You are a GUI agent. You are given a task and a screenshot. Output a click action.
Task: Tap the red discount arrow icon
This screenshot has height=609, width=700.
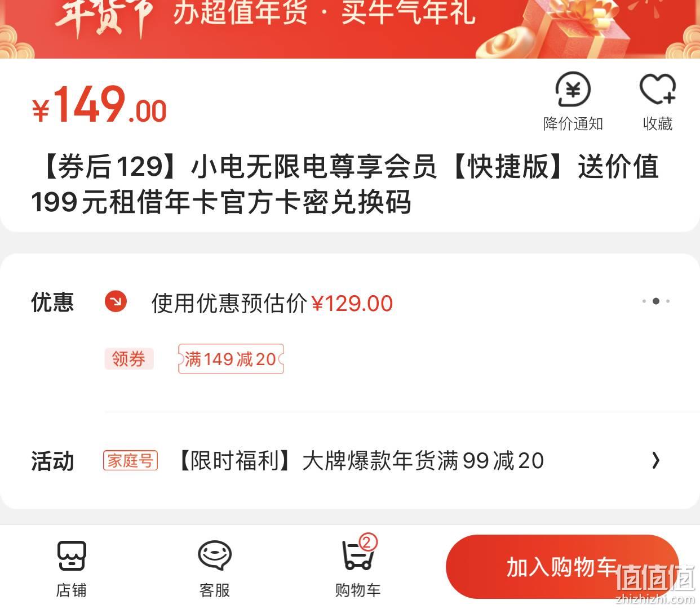(116, 302)
